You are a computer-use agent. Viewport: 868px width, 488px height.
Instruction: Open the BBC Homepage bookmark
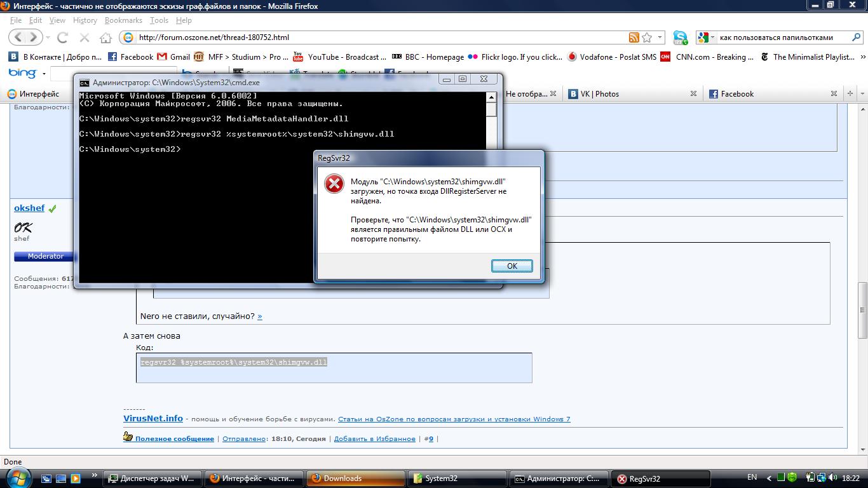[428, 57]
